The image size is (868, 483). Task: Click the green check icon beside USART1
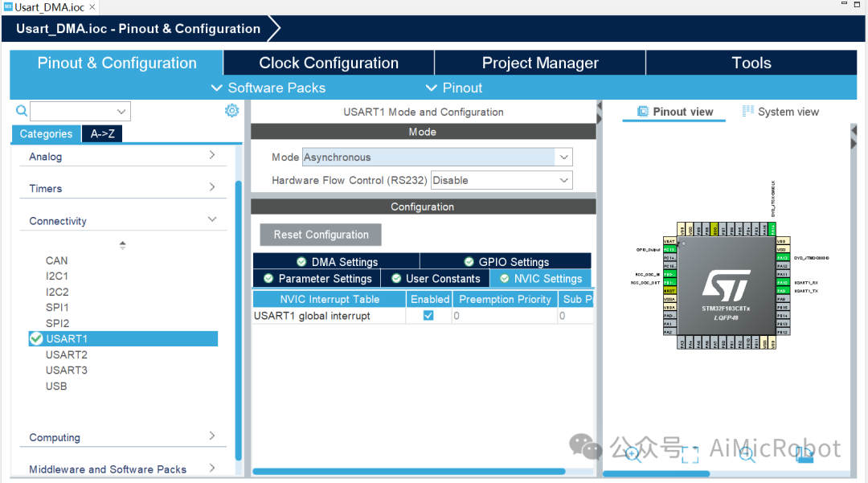point(36,338)
